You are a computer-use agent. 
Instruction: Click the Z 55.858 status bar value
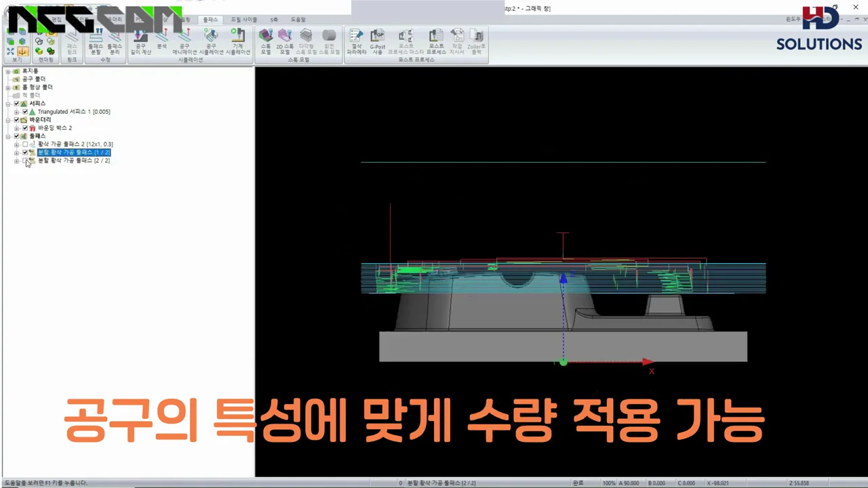pyautogui.click(x=800, y=483)
